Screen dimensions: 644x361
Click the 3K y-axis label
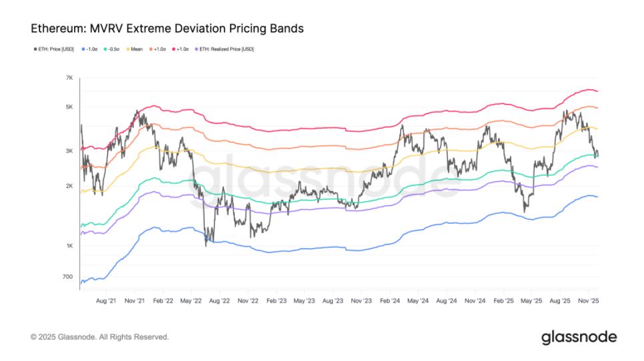69,151
